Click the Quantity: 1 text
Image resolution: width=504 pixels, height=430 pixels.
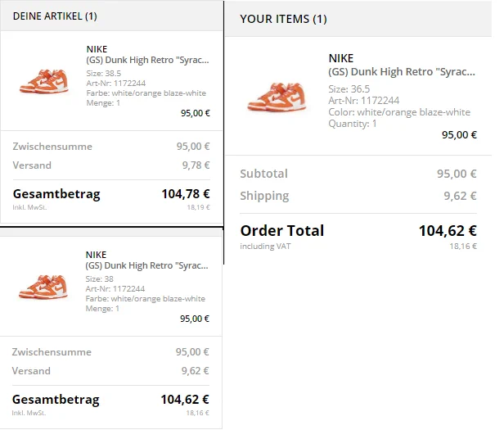[x=353, y=124]
